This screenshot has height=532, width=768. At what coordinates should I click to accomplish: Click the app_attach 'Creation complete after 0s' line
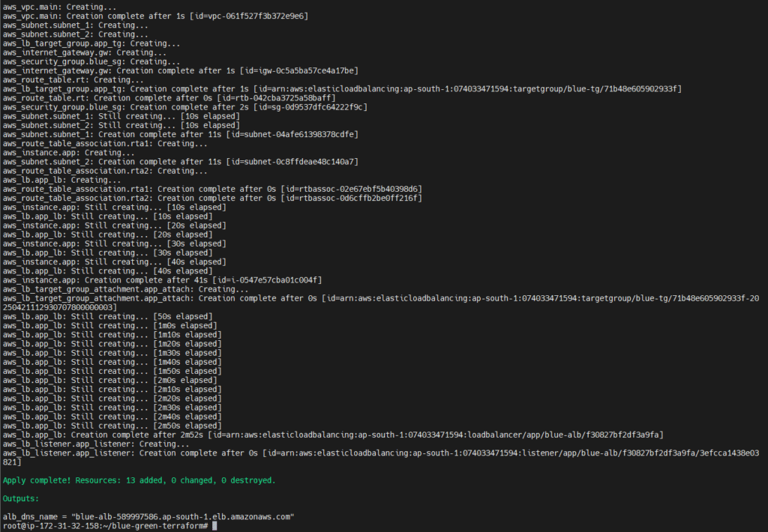381,298
